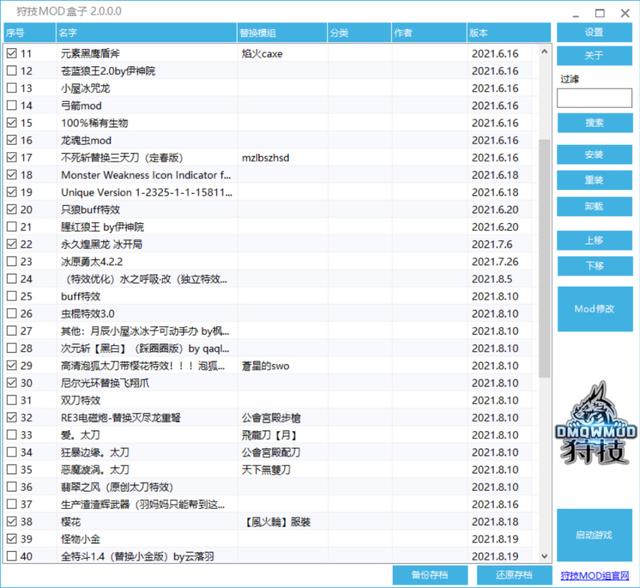The height and width of the screenshot is (588, 640).
Task: Toggle checkbox for mod 38 樱花
Action: 12,521
